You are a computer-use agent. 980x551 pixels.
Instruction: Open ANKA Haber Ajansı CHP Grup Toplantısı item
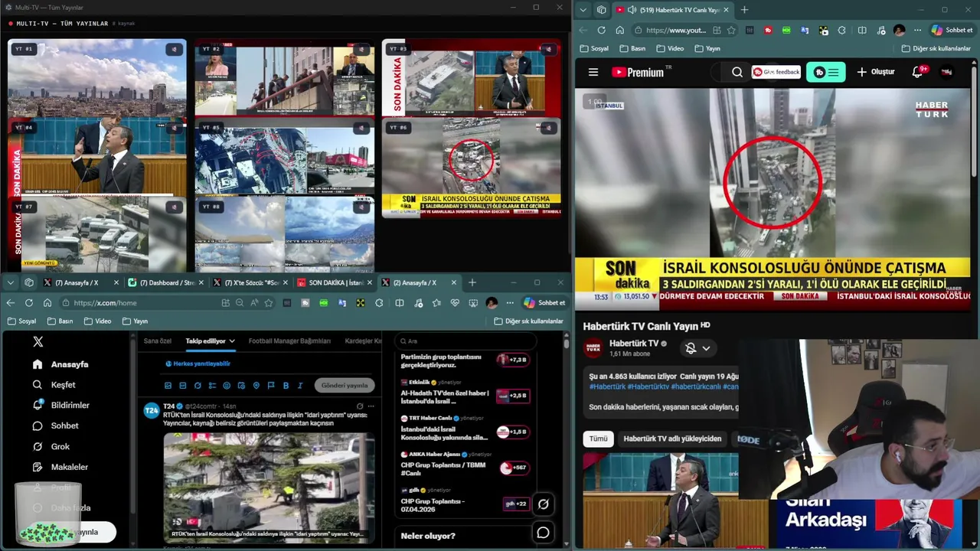tap(464, 464)
